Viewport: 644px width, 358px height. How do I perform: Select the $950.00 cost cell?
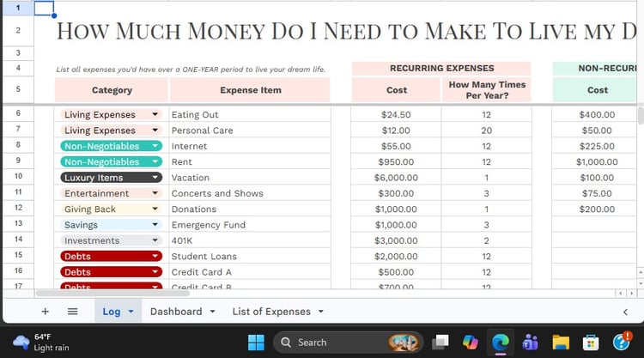tap(396, 161)
